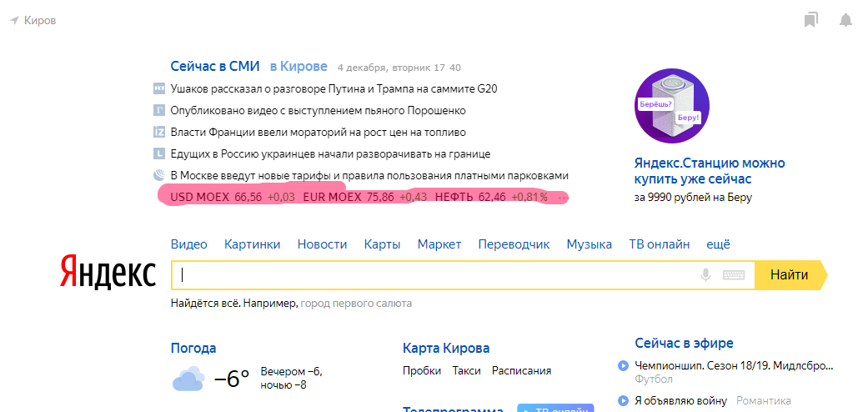This screenshot has width=868, height=412.
Task: Open the virtual keyboard icon
Action: tap(734, 274)
